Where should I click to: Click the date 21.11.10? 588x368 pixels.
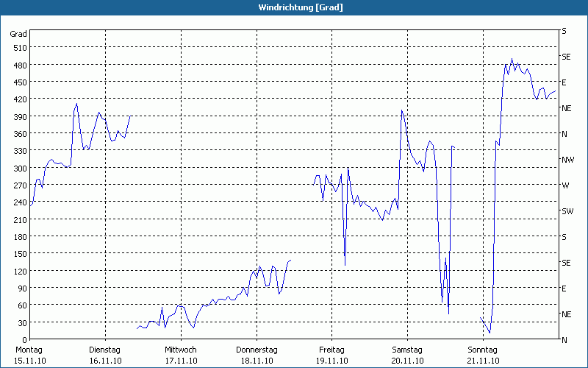click(484, 361)
